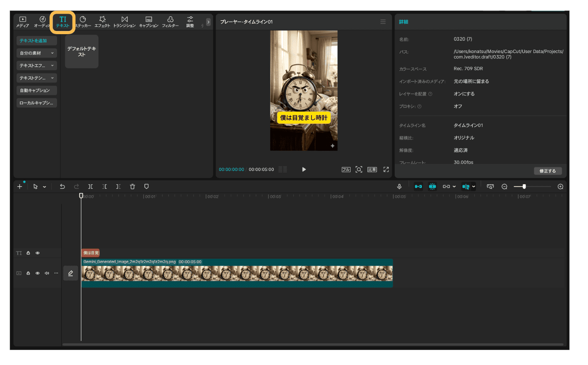
Task: Add a marker with the shield icon
Action: [146, 187]
